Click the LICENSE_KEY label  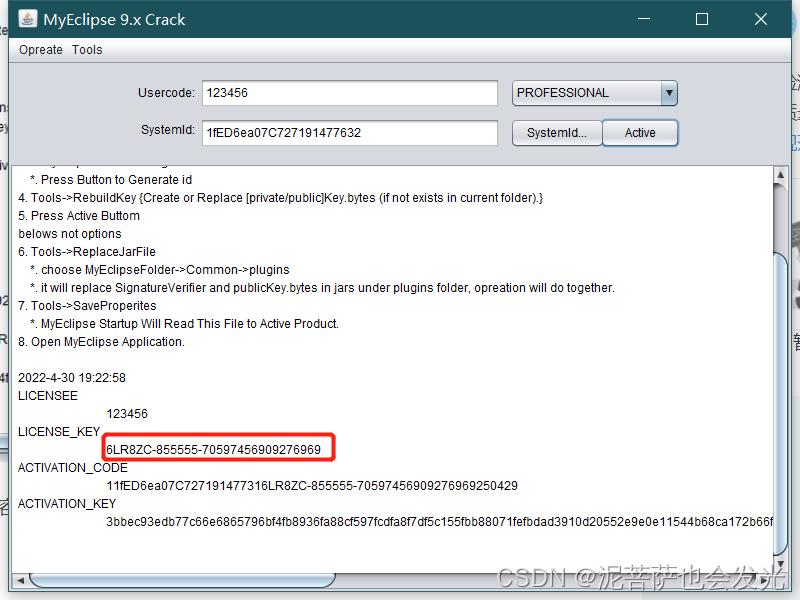59,432
